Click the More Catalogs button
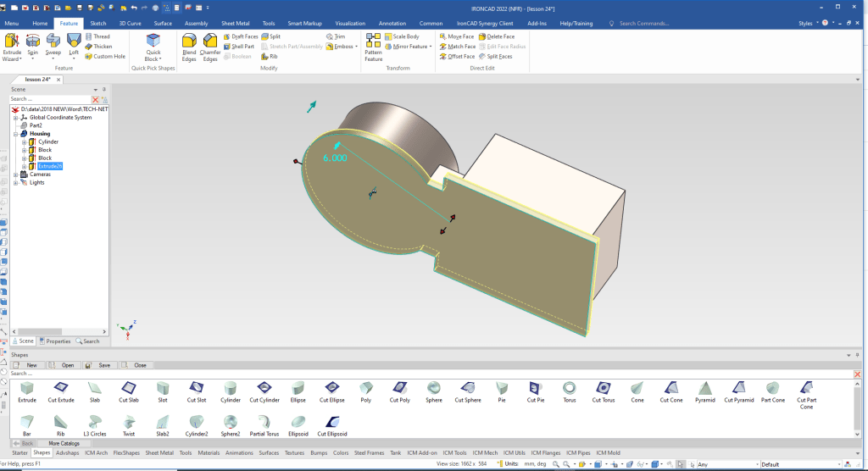 tap(64, 443)
